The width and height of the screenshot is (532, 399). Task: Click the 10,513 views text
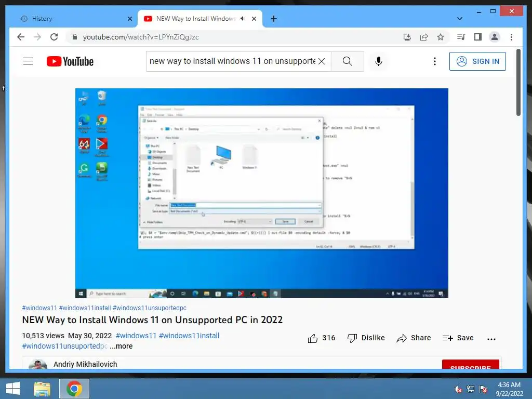click(43, 336)
